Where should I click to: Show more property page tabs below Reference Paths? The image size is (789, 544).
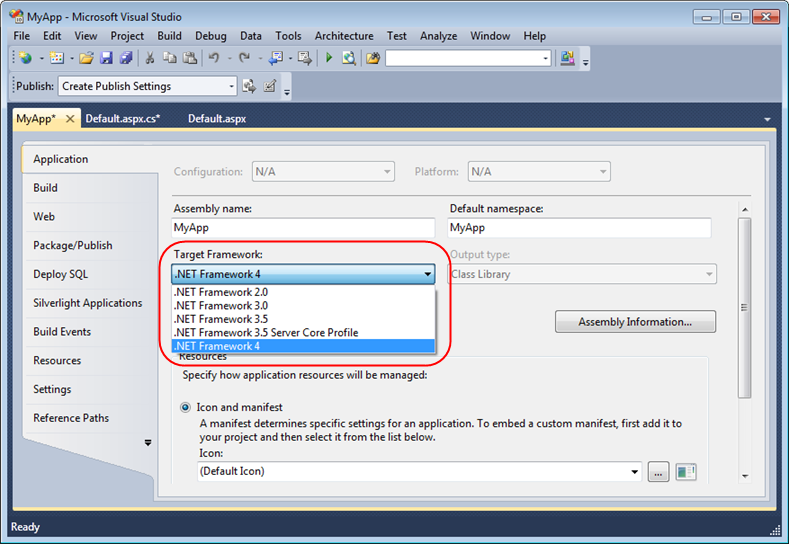148,443
